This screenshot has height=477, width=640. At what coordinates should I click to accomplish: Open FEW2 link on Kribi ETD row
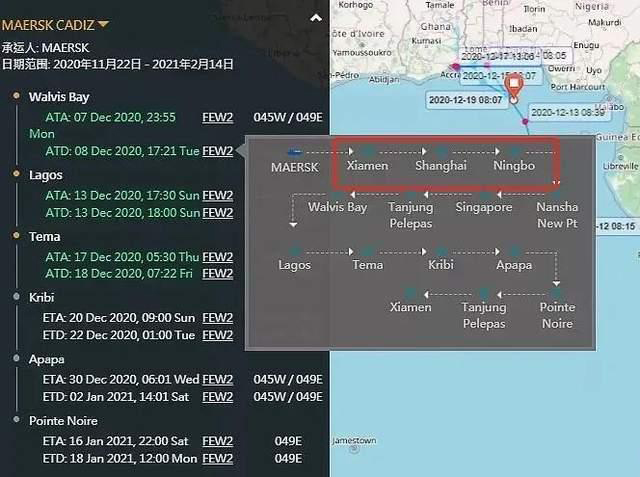[218, 335]
